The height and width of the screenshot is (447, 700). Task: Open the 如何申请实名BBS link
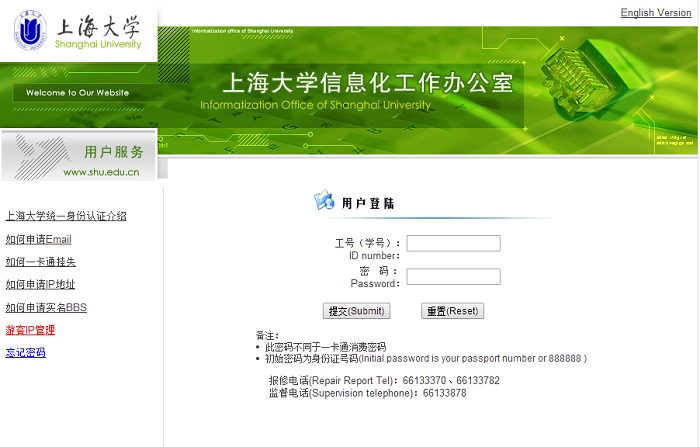point(46,307)
